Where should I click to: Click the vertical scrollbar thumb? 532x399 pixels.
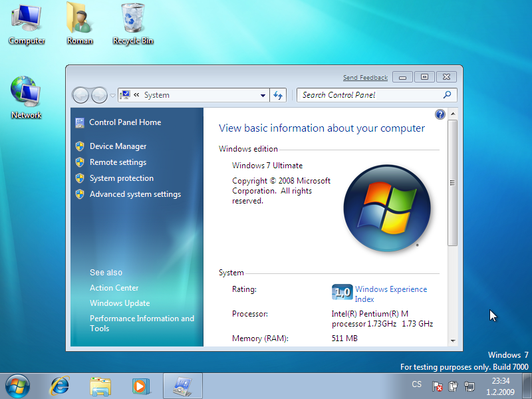452,182
